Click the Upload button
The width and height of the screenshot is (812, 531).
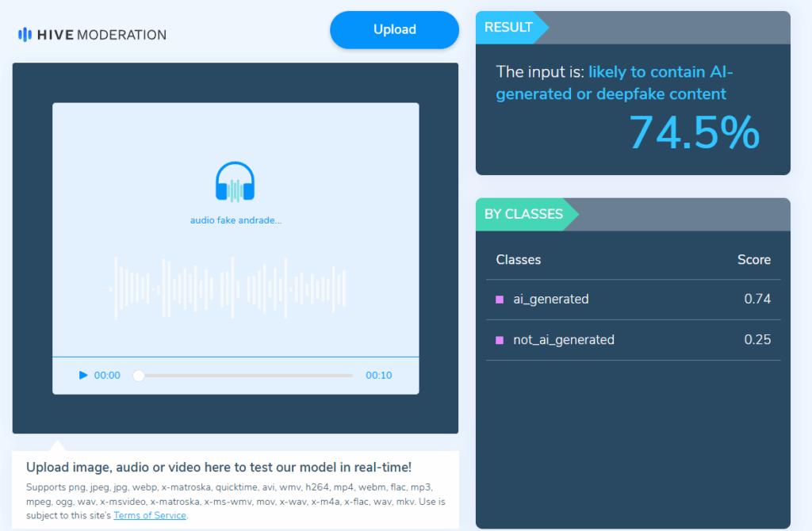click(394, 30)
